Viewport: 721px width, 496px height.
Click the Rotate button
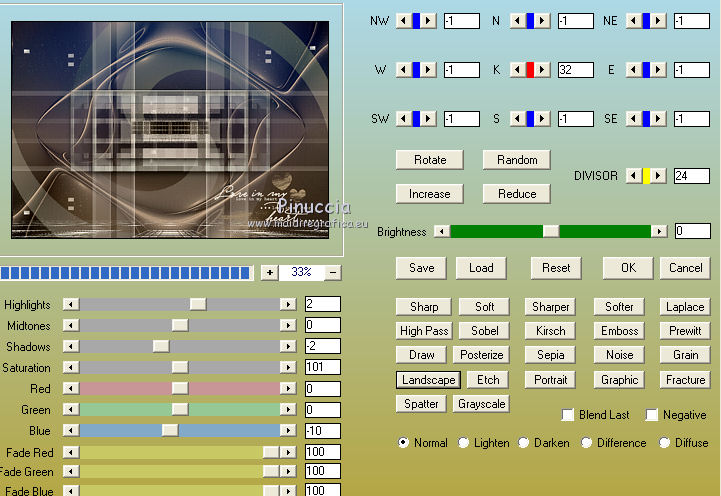[430, 160]
